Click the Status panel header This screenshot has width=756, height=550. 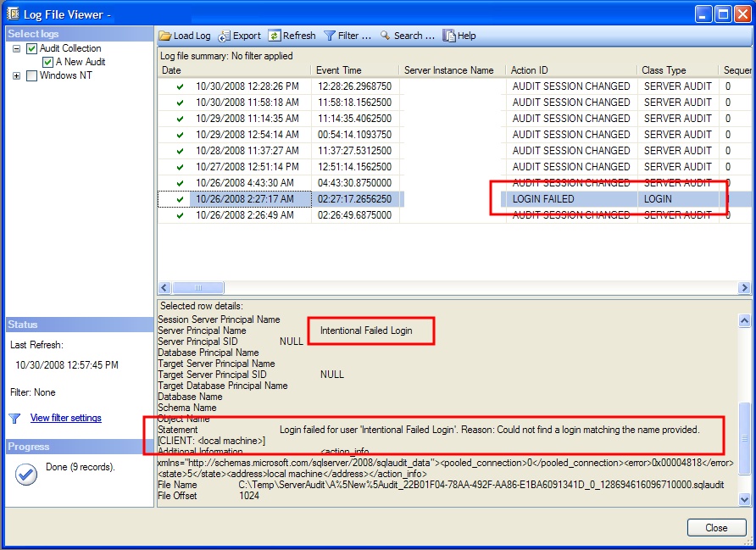[80, 325]
